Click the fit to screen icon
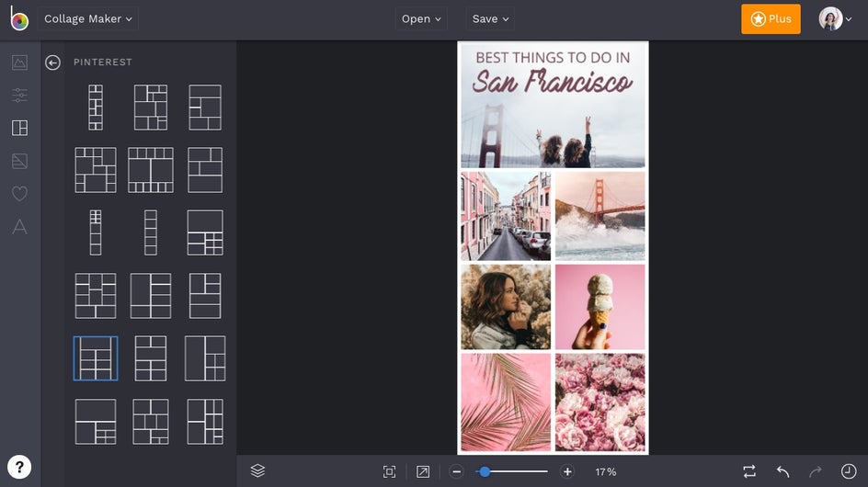 [x=389, y=471]
